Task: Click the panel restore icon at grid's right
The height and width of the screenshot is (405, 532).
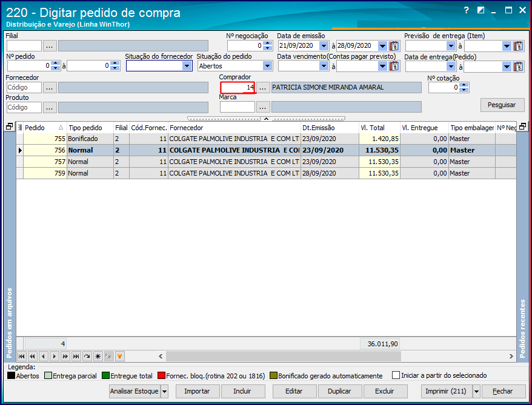Action: [x=522, y=127]
